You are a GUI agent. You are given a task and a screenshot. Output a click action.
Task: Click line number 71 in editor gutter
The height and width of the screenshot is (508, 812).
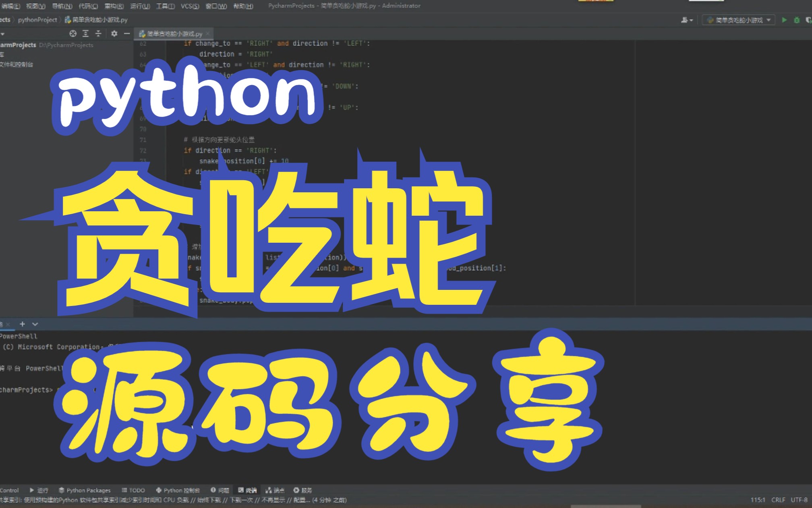click(143, 140)
